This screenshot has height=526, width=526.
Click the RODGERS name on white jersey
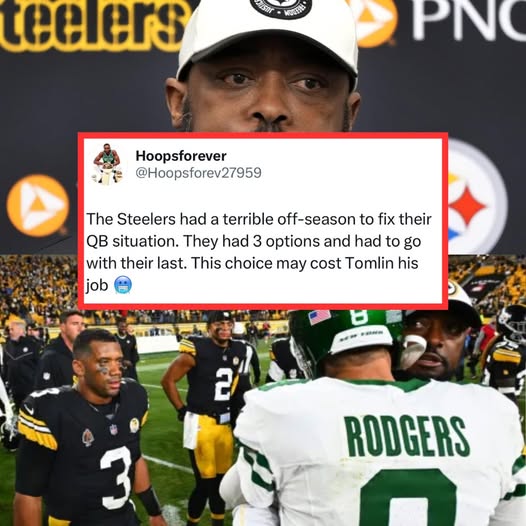(x=406, y=437)
